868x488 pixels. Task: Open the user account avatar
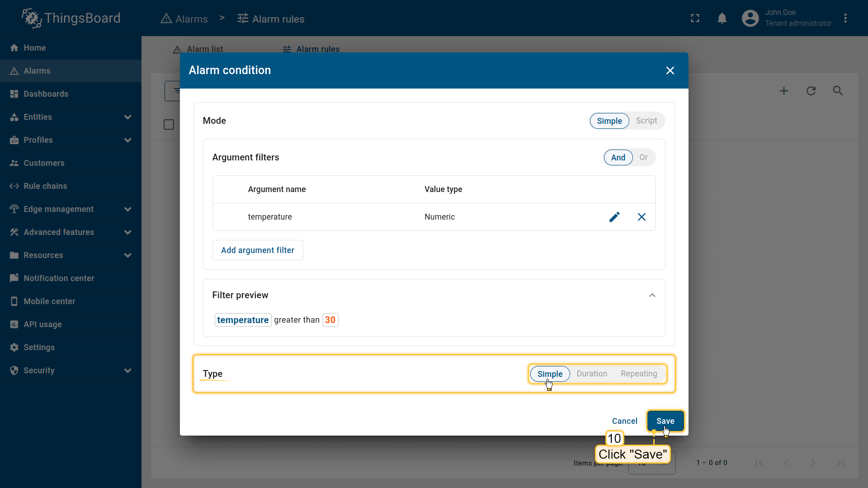pyautogui.click(x=750, y=19)
